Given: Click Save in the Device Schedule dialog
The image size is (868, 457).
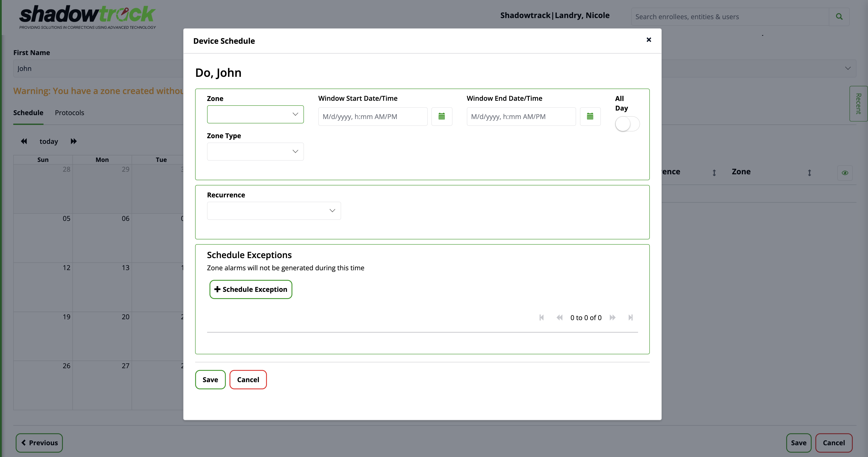Looking at the screenshot, I should tap(210, 380).
